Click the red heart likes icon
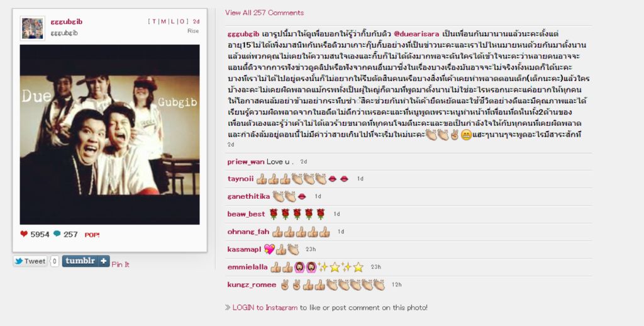Viewport: 644px width, 326px height. tap(24, 234)
